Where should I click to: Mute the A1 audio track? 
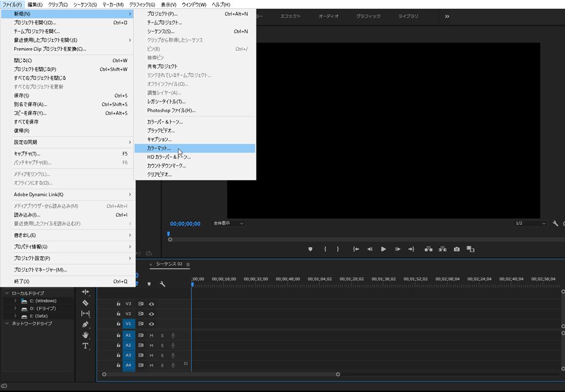(151, 335)
